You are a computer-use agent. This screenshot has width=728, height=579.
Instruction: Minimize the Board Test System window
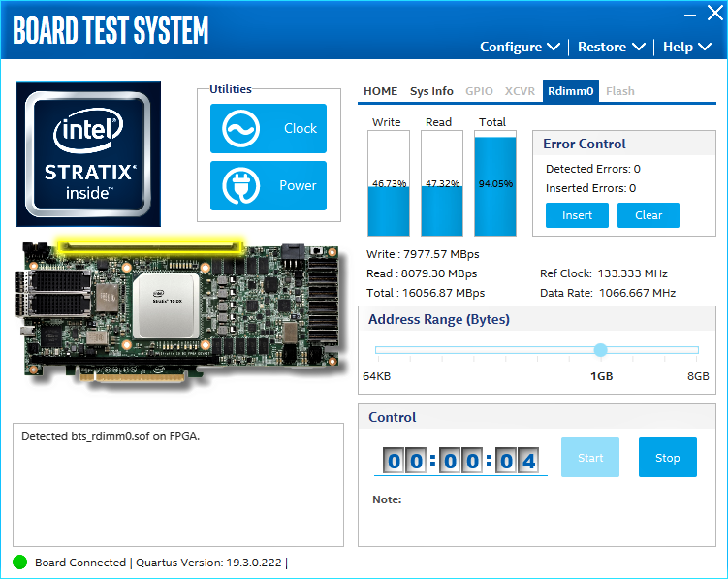click(690, 14)
